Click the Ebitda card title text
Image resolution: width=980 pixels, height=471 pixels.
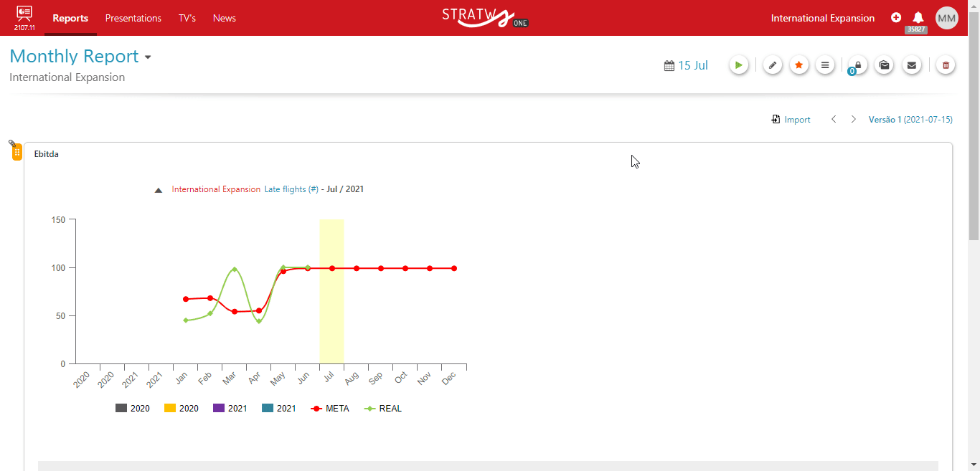coord(47,154)
